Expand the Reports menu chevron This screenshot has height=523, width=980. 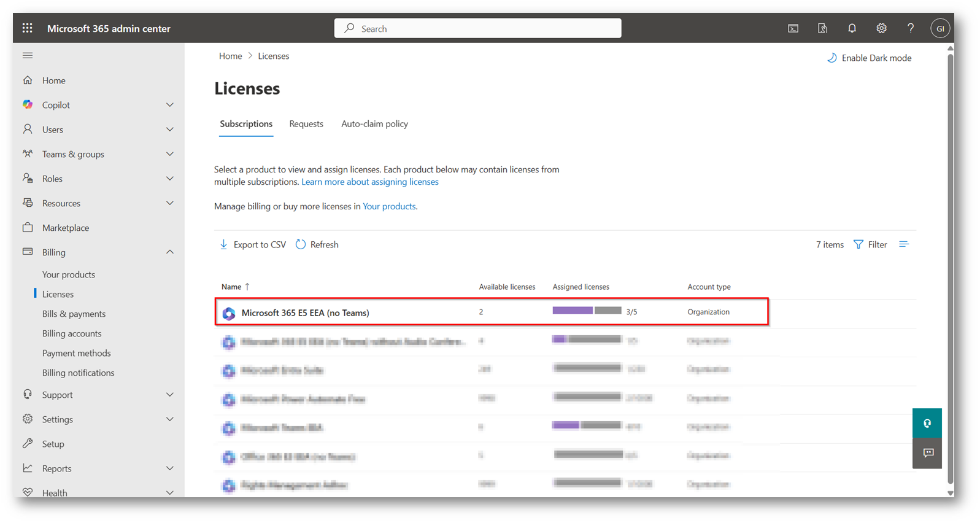click(170, 468)
